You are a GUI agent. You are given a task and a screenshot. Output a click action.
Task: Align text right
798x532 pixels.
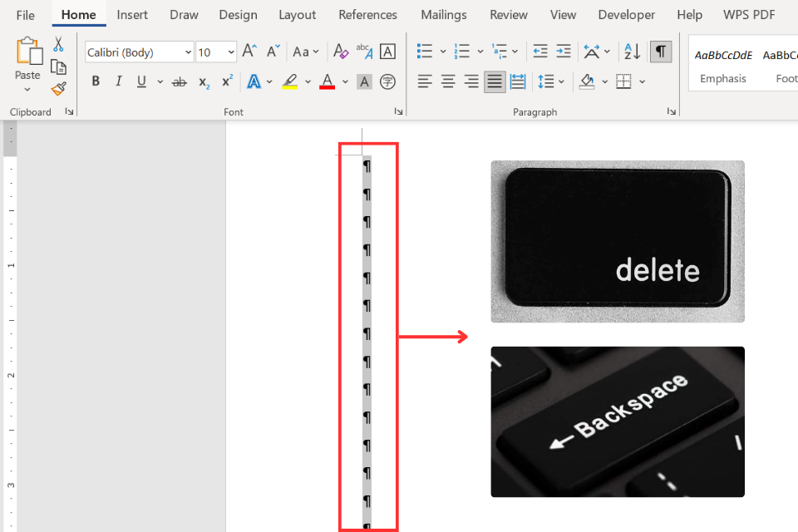coord(471,81)
